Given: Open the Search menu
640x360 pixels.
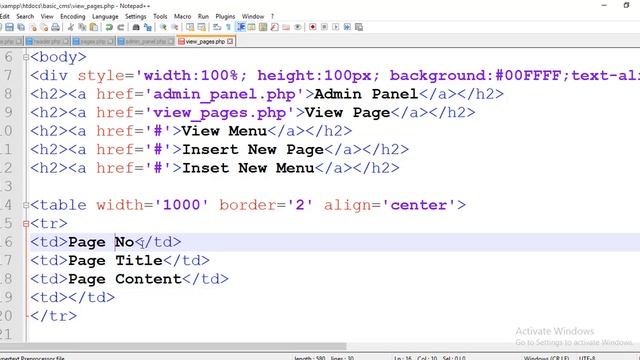Looking at the screenshot, I should [x=25, y=16].
